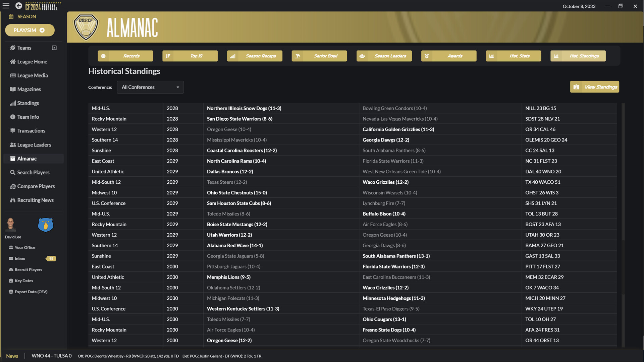Click the View Standings button
Screen dimensions: 644x362
(x=594, y=86)
